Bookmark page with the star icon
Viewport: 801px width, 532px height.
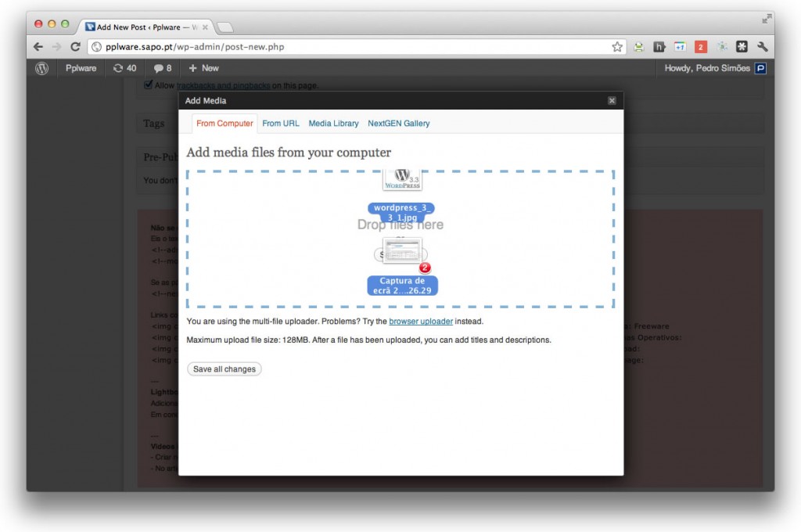(617, 47)
